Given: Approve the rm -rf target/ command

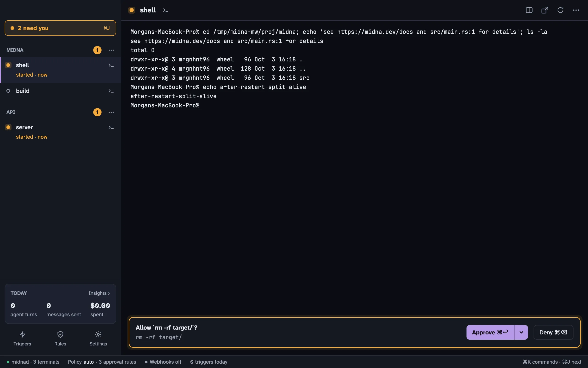Looking at the screenshot, I should 490,332.
